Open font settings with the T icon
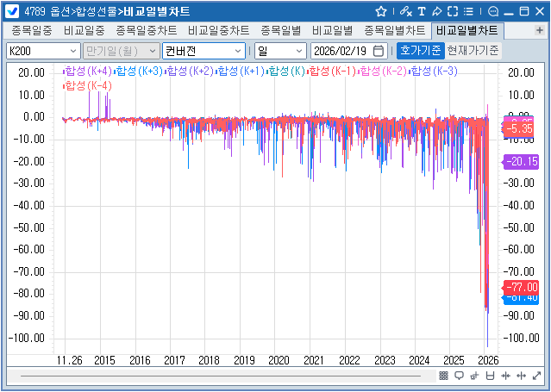The width and height of the screenshot is (551, 392). tap(421, 11)
